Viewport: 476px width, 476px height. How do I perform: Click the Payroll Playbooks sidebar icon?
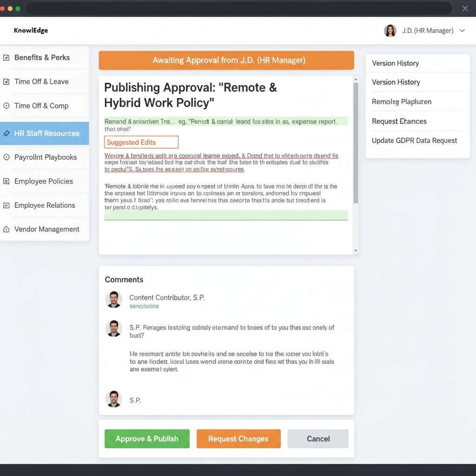click(6, 158)
